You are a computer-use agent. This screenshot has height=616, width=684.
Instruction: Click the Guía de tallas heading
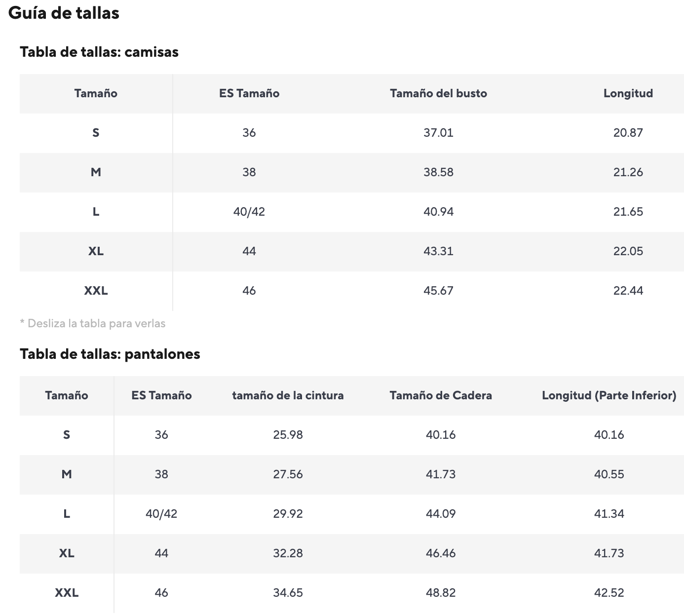[x=64, y=13]
